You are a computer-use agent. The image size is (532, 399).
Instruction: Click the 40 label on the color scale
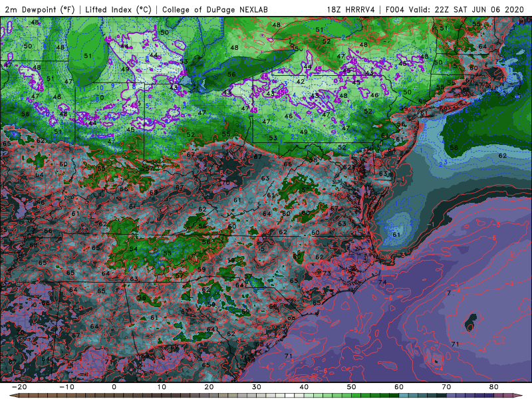[304, 387]
